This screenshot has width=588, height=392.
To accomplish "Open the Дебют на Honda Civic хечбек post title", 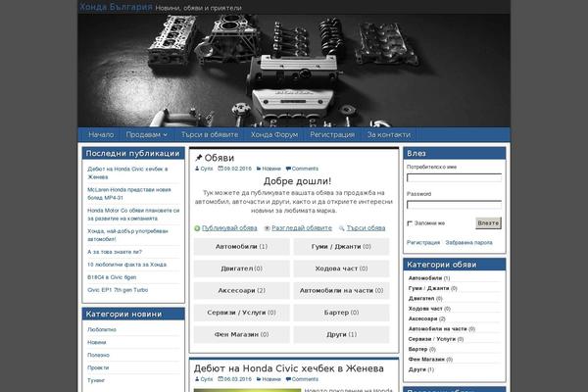I will [x=289, y=368].
